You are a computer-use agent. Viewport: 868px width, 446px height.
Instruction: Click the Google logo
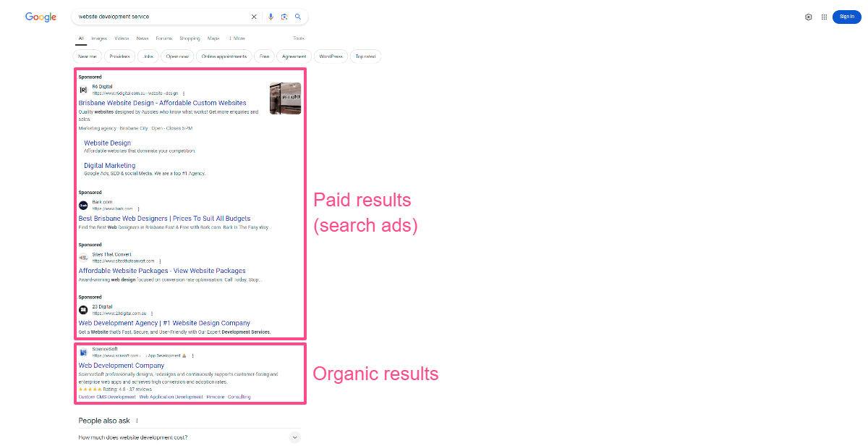click(41, 17)
